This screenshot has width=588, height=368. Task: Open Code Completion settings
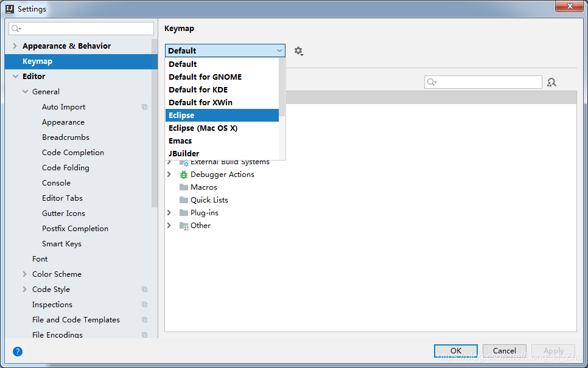73,153
